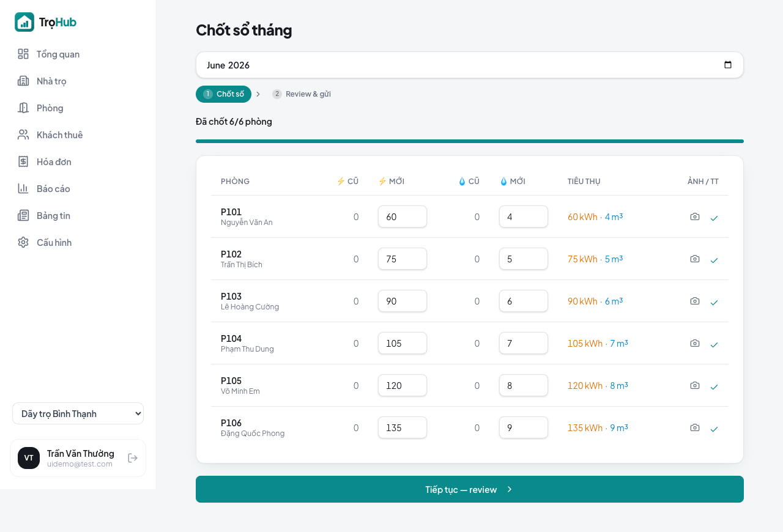Open camera upload for room P106
This screenshot has width=783, height=532.
[x=695, y=427]
